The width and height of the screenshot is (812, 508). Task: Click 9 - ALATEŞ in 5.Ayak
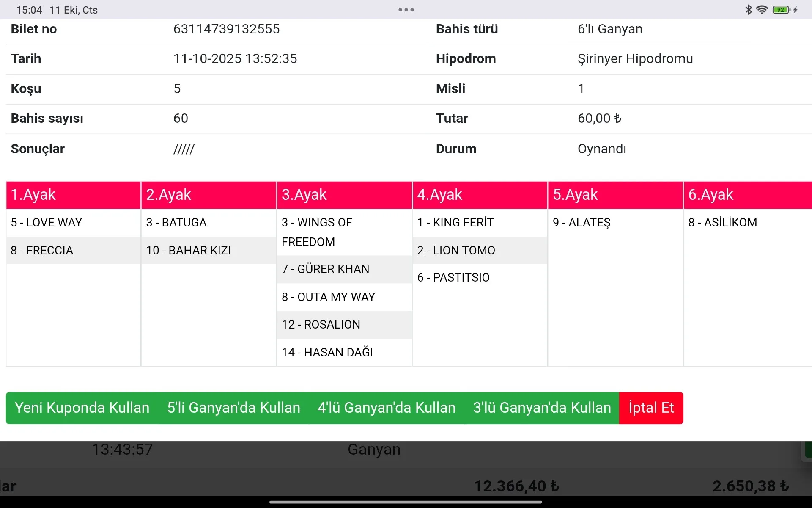click(582, 223)
